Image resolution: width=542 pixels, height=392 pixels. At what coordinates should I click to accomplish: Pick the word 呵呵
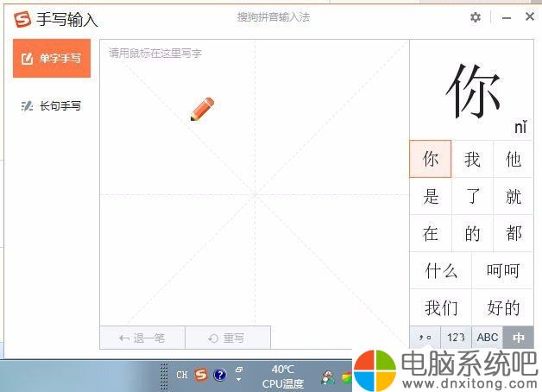tap(503, 270)
